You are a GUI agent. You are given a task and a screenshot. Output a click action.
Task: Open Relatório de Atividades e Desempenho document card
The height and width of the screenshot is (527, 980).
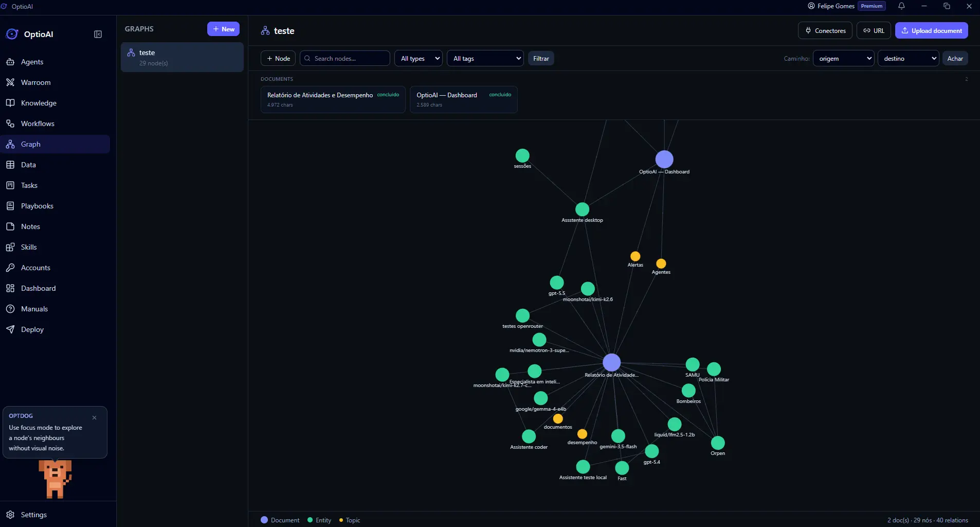[x=333, y=99]
